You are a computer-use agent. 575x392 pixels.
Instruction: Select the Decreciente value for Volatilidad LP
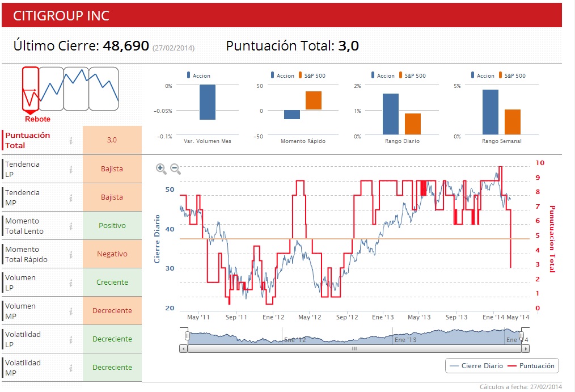coord(112,339)
